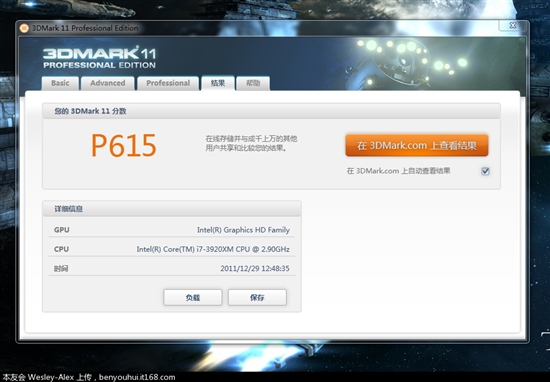The image size is (550, 382).
Task: Click the orange 在 3DMark.com 上查看结果 button
Action: coord(417,145)
